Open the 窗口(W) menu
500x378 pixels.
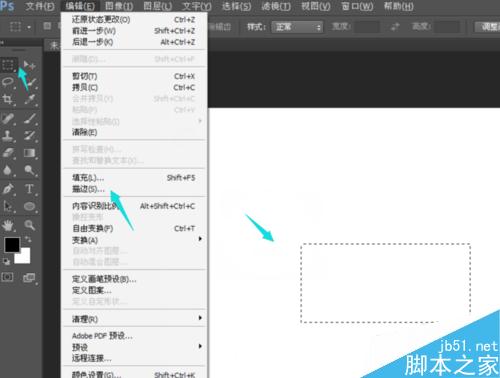point(357,6)
